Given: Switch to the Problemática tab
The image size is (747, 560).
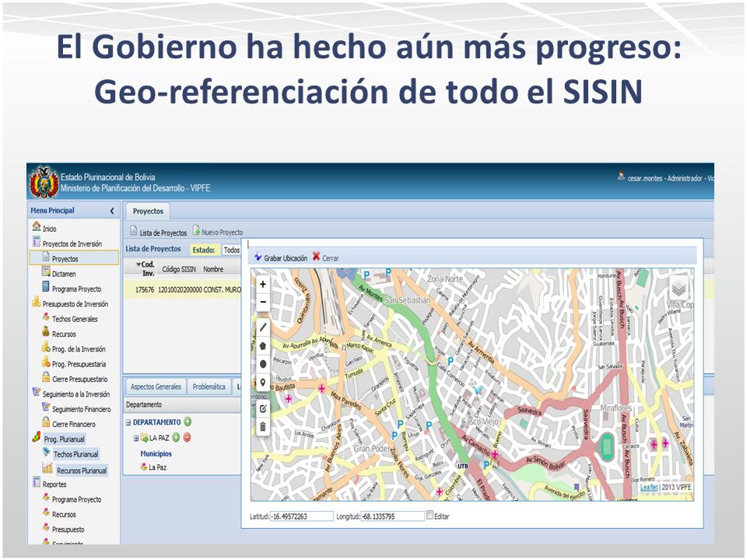Looking at the screenshot, I should click(x=209, y=387).
